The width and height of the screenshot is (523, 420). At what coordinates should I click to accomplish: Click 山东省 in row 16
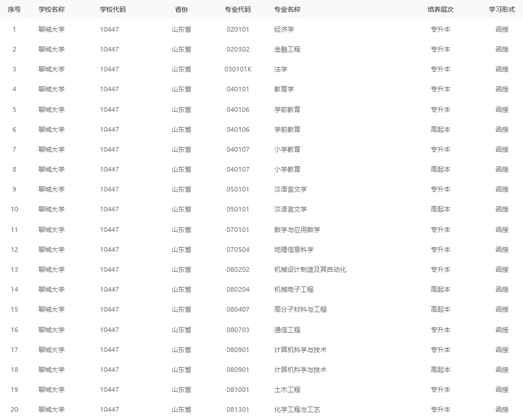[182, 330]
